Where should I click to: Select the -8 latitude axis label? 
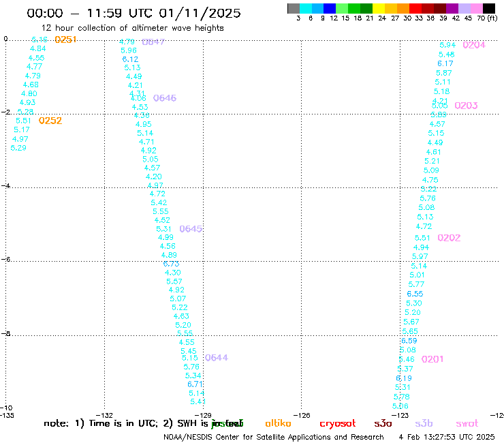click(x=5, y=333)
